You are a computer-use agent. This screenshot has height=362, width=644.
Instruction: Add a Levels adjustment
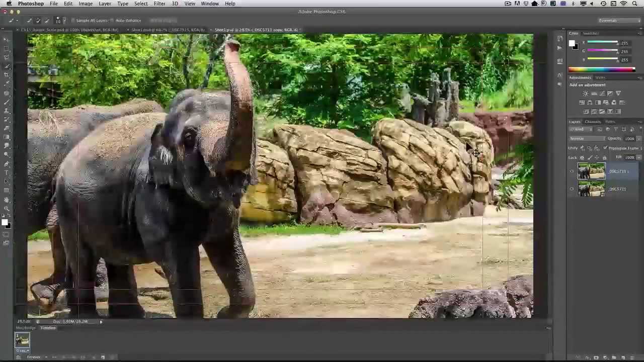(594, 94)
